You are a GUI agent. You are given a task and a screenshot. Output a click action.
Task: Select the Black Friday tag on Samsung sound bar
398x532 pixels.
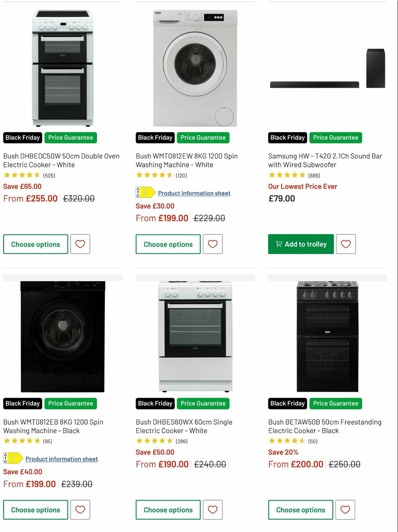287,138
